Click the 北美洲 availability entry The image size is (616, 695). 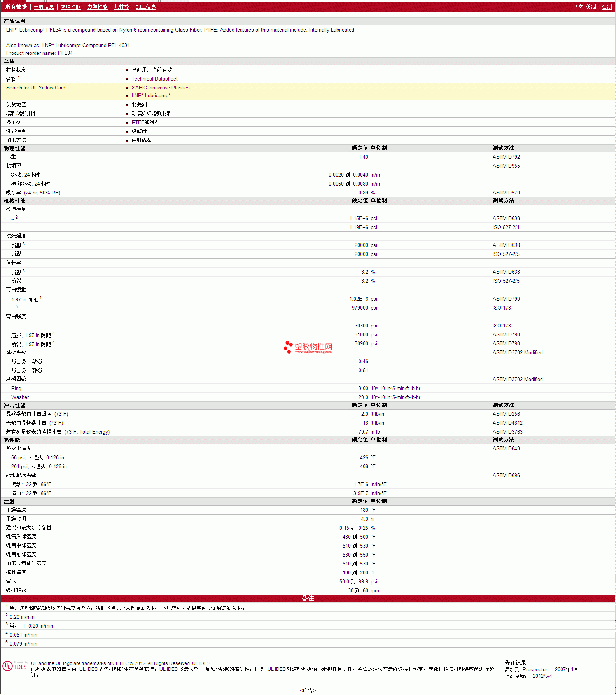click(x=139, y=104)
